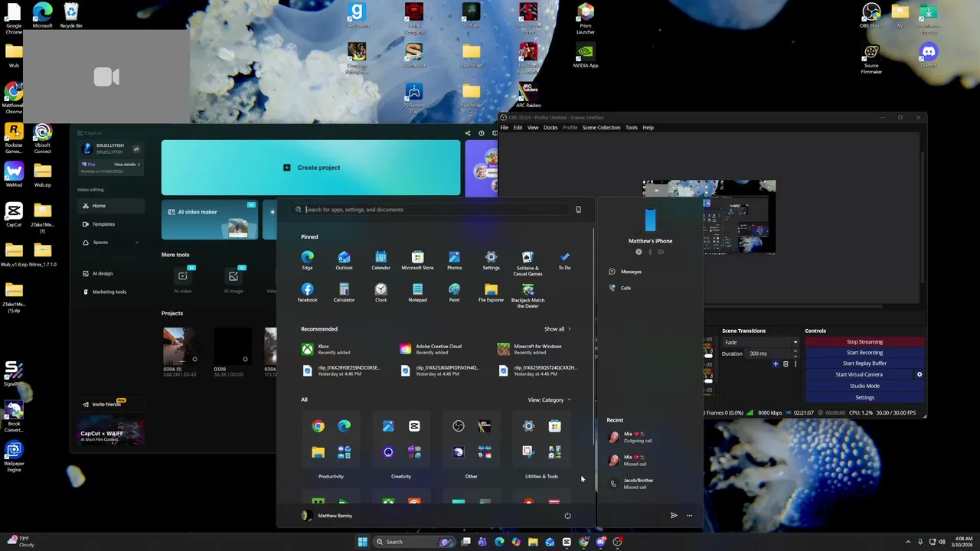Expand View: Category dropdown
980x551 pixels.
point(549,400)
